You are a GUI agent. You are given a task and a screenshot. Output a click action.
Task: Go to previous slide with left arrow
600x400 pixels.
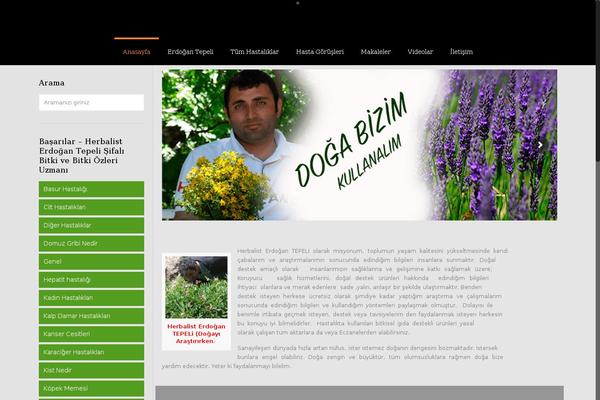pyautogui.click(x=179, y=145)
